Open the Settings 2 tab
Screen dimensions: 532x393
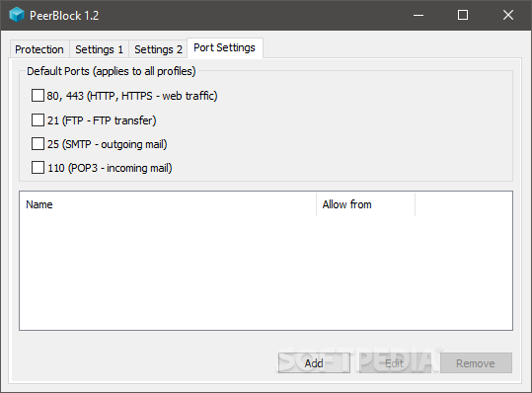click(158, 49)
